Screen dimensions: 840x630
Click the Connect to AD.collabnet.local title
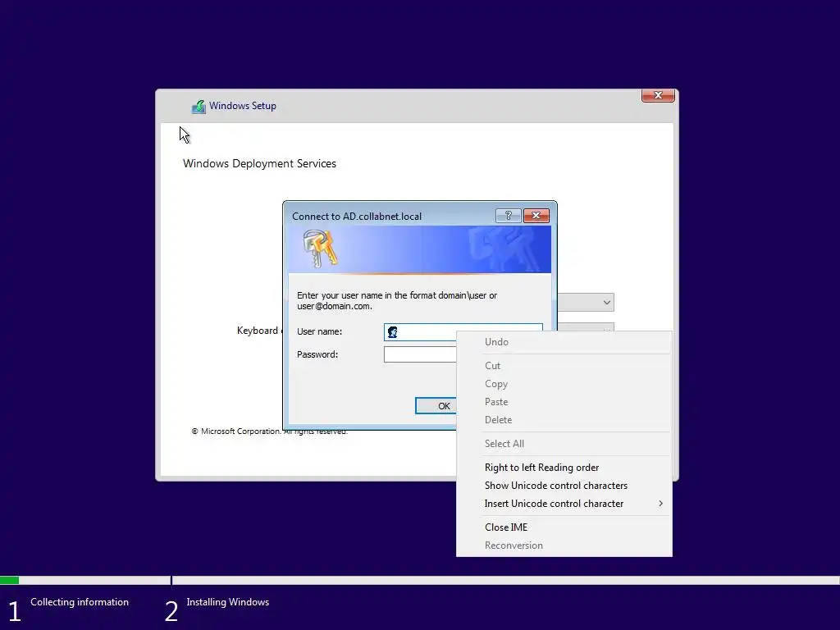tap(357, 217)
